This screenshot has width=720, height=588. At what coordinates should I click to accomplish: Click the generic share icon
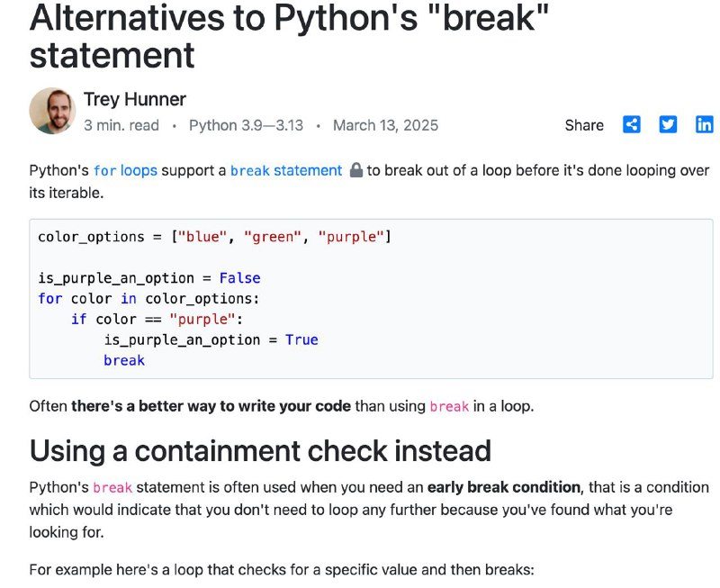(632, 124)
